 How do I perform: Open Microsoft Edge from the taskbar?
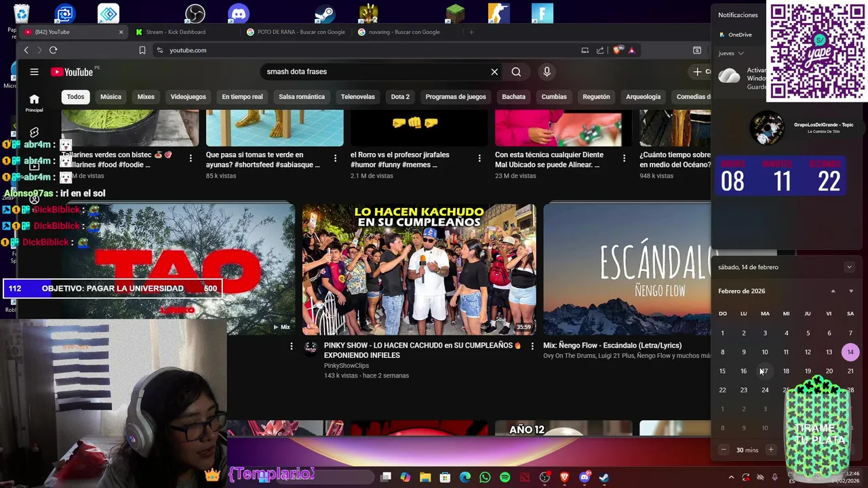[x=465, y=477]
